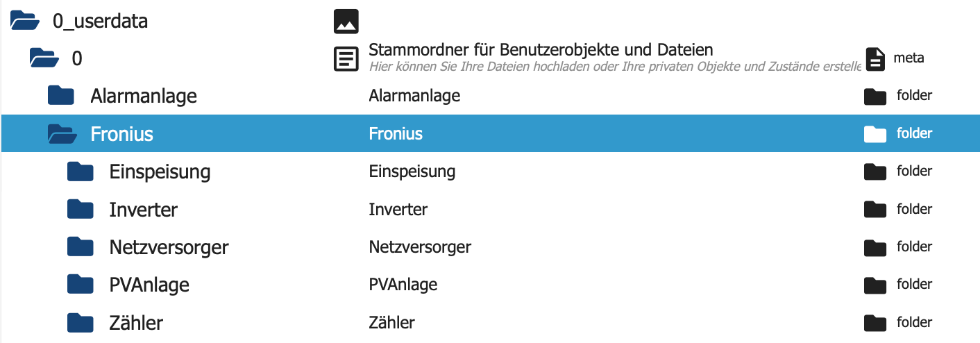Expand the Alarmanlage folder icon
This screenshot has height=343, width=980.
[x=61, y=96]
